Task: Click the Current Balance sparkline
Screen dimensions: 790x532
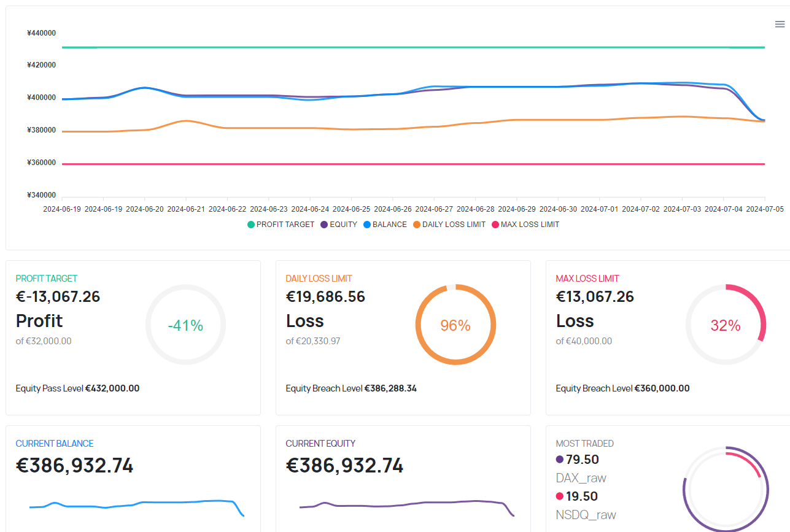Action: 136,506
